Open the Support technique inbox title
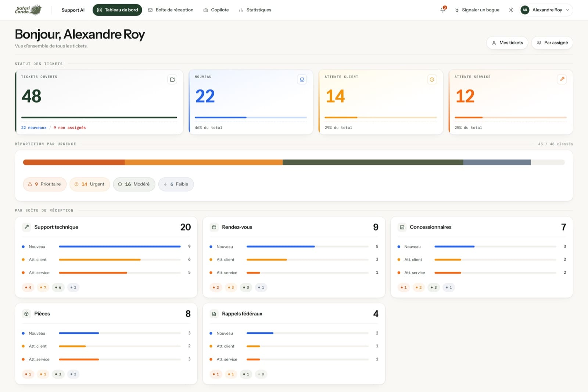588x392 pixels. (56, 227)
